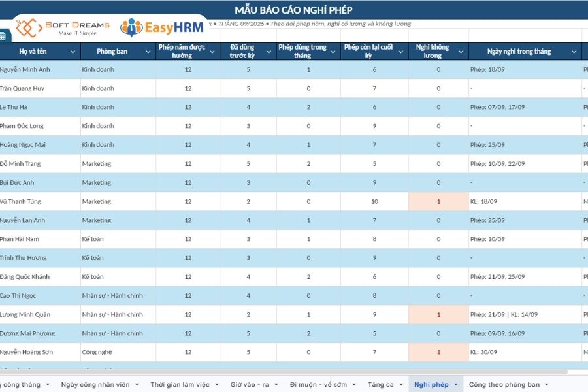The width and height of the screenshot is (588, 392).
Task: Select remaining leave value 10 for Vũ Thanh Tùng
Action: point(374,201)
